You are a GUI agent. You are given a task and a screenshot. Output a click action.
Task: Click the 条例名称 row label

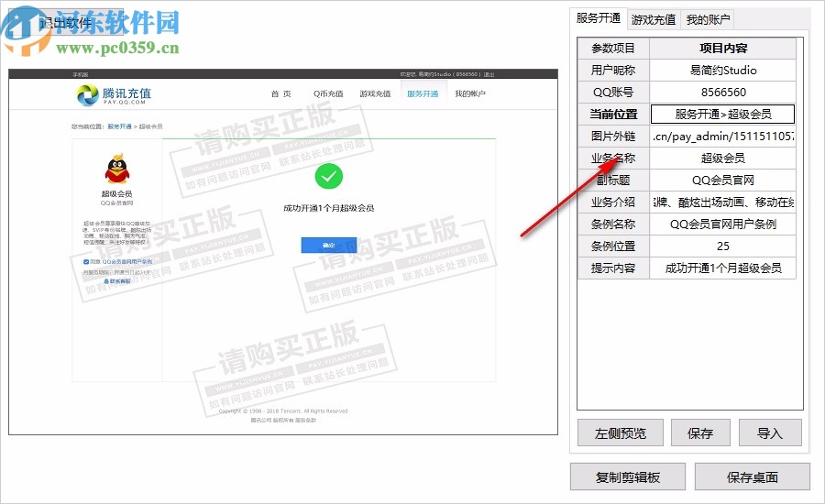pos(613,225)
